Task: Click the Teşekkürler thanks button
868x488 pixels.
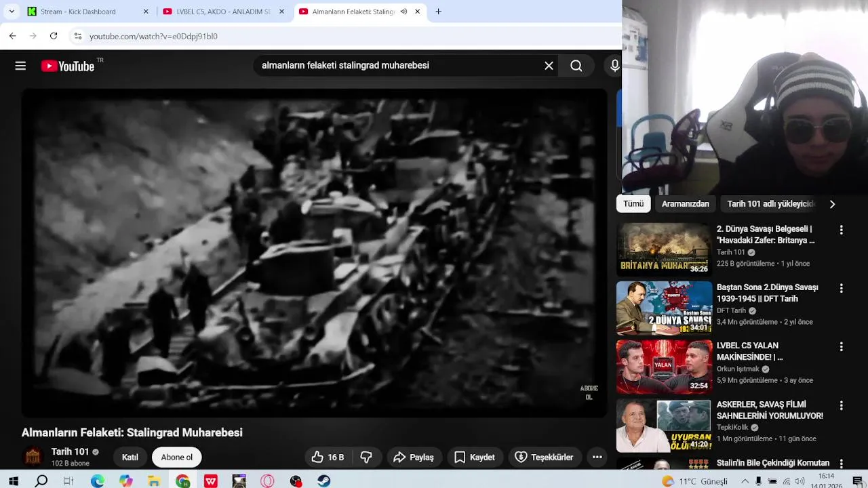Action: tap(545, 457)
